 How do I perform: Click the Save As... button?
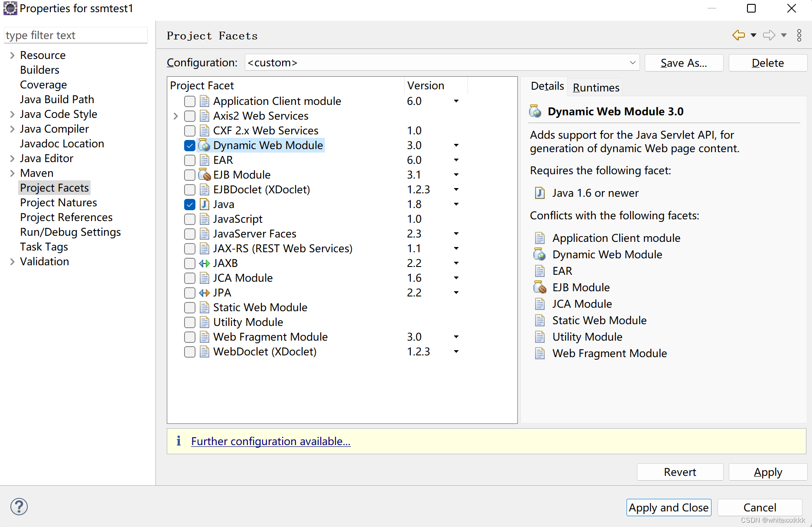point(684,63)
